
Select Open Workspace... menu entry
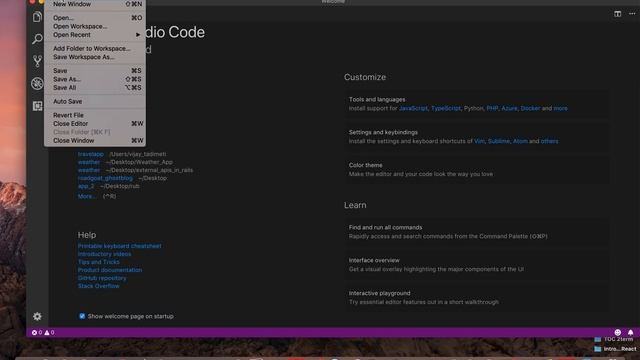pyautogui.click(x=95, y=27)
